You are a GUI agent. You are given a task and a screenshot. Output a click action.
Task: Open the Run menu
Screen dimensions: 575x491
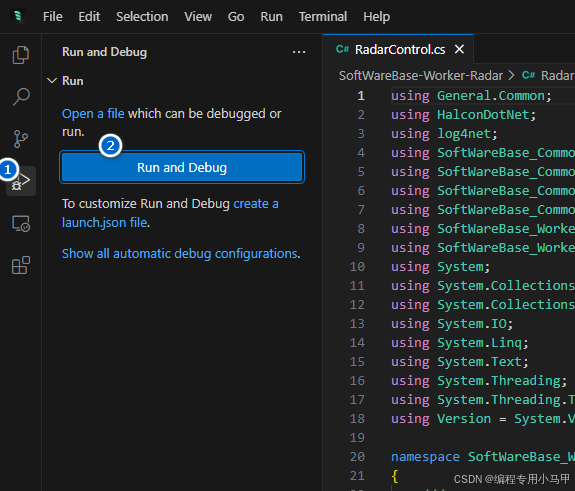pyautogui.click(x=271, y=17)
